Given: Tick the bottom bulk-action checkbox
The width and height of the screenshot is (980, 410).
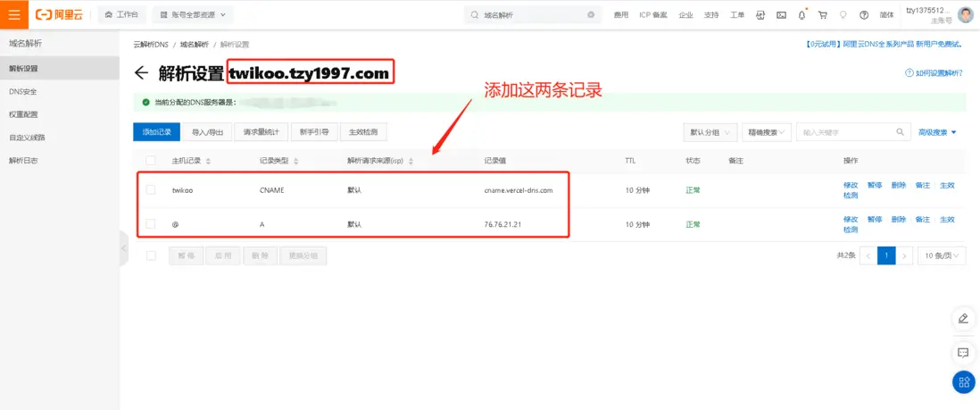Looking at the screenshot, I should point(151,255).
